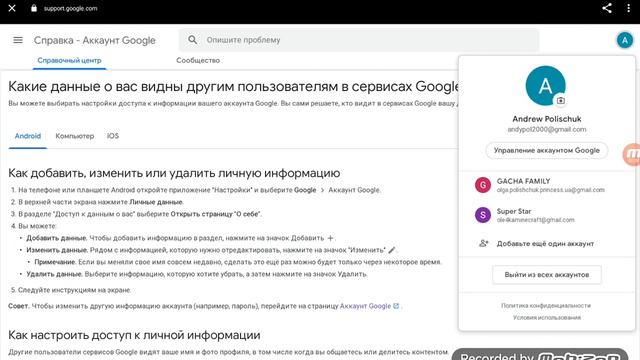Close the browser tab with X icon
This screenshot has height=360, width=640.
click(12, 8)
